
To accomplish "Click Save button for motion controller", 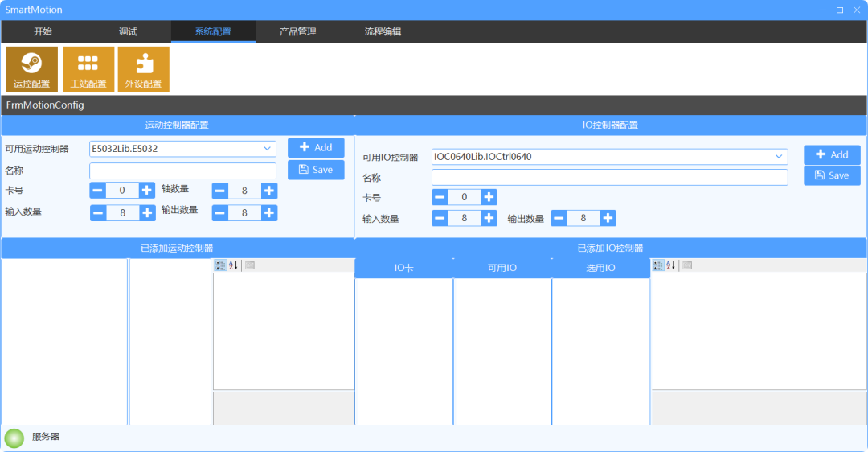I will click(x=316, y=170).
